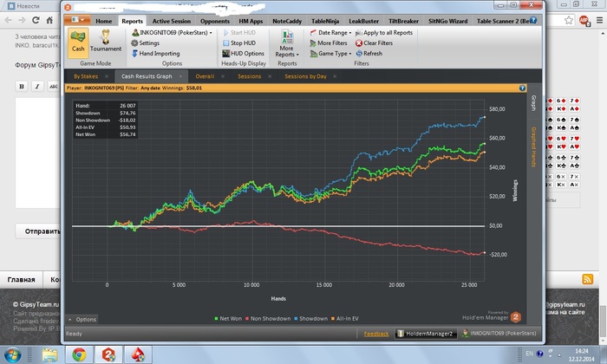The image size is (607, 364).
Task: Click the ribbon help icon
Action: click(533, 20)
